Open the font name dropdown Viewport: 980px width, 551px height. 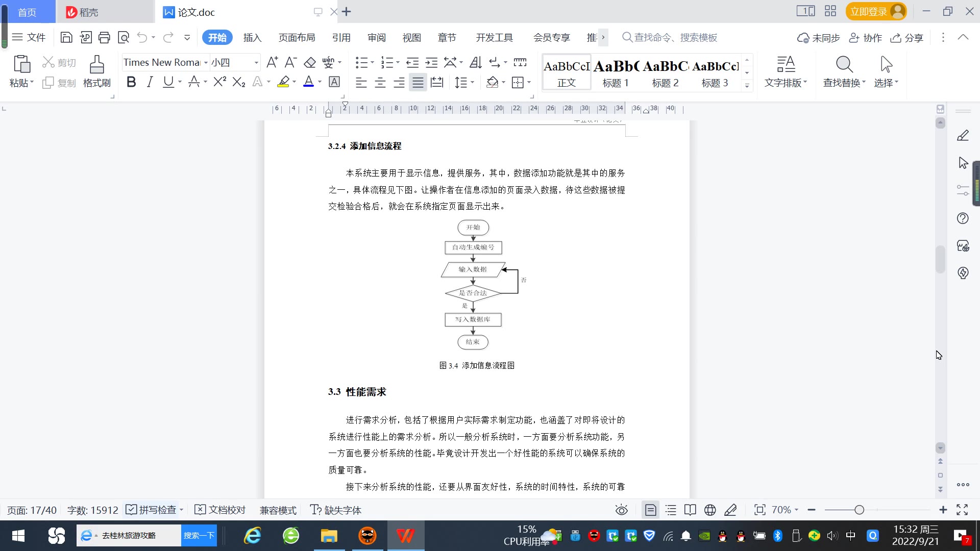click(206, 63)
